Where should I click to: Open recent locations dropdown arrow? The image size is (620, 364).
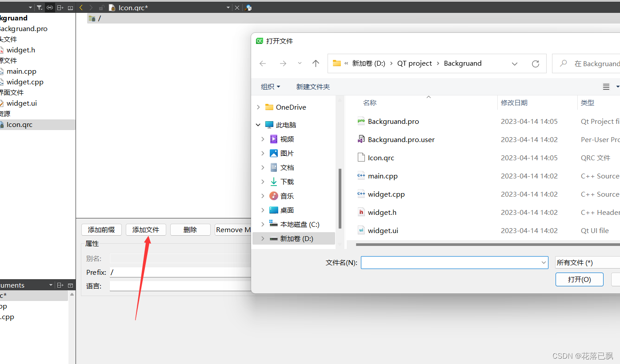pos(300,63)
